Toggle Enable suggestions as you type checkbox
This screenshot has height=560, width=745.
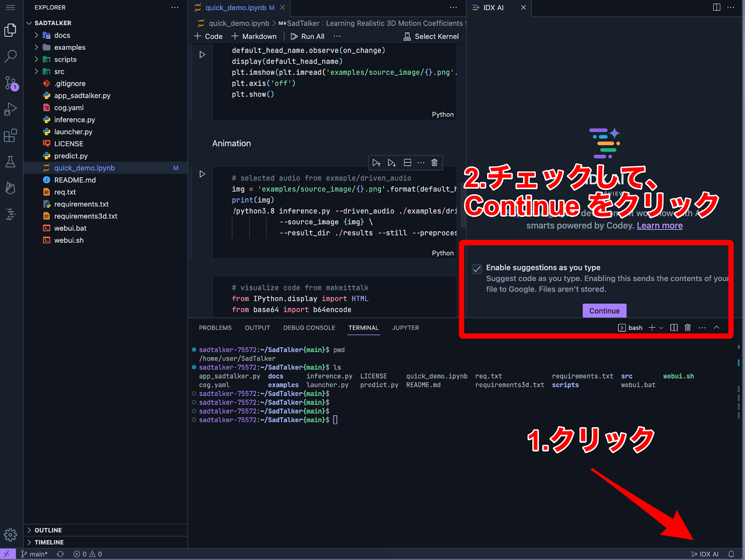pos(477,269)
